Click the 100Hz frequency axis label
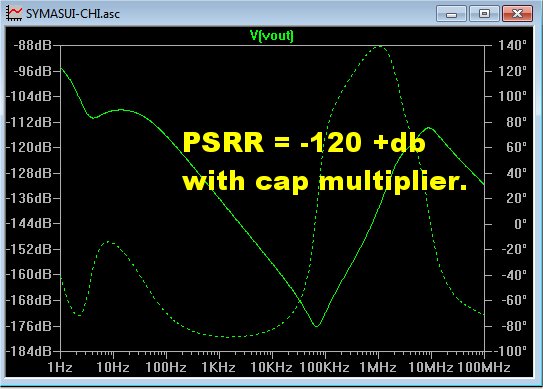The height and width of the screenshot is (389, 543). (166, 368)
